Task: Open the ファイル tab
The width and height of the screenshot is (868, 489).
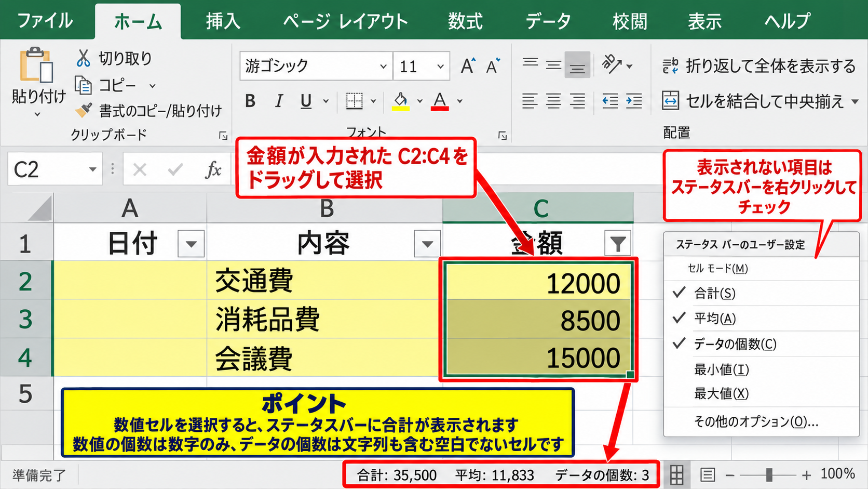Action: point(45,21)
